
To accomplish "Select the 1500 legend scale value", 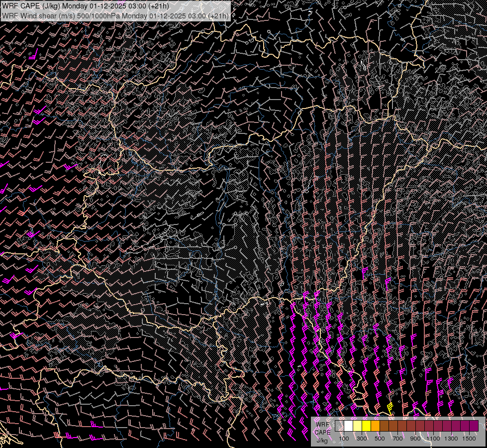I will [x=469, y=439].
